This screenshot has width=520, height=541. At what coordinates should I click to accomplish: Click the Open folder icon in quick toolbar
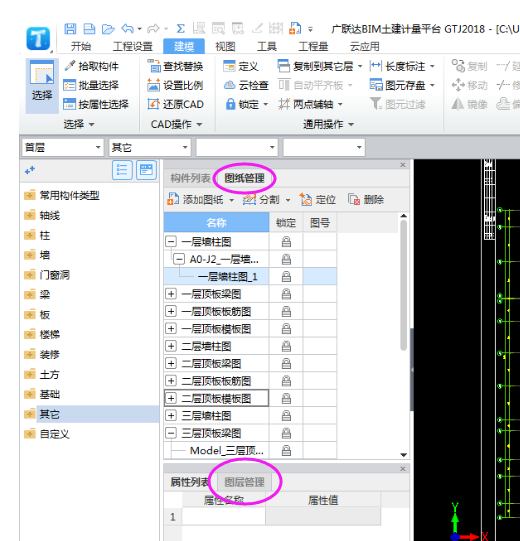point(108,29)
